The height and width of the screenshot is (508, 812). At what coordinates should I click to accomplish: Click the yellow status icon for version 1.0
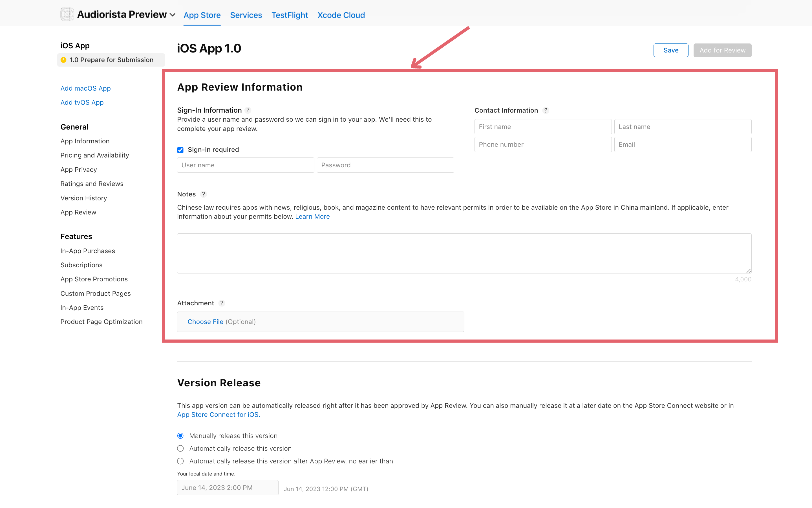63,60
